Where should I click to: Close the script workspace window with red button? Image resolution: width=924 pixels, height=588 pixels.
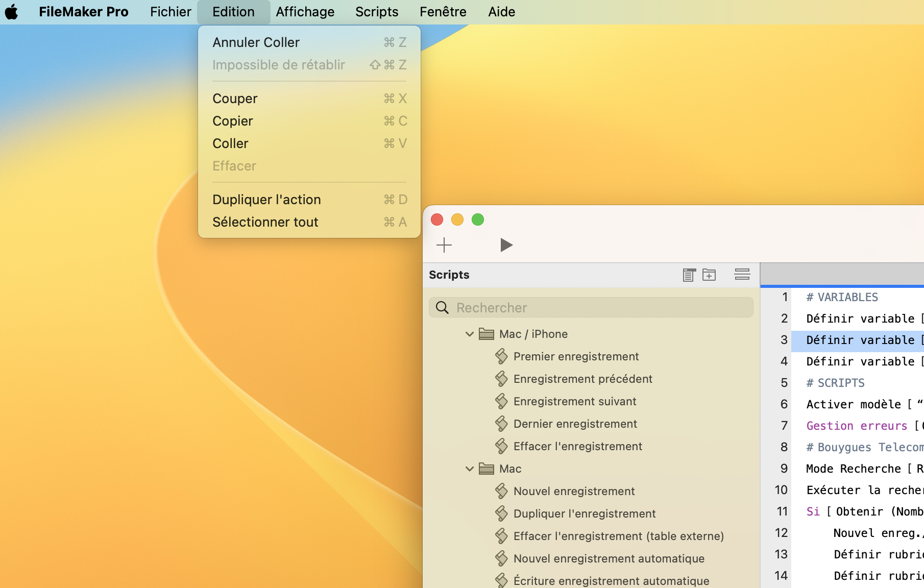pos(437,219)
